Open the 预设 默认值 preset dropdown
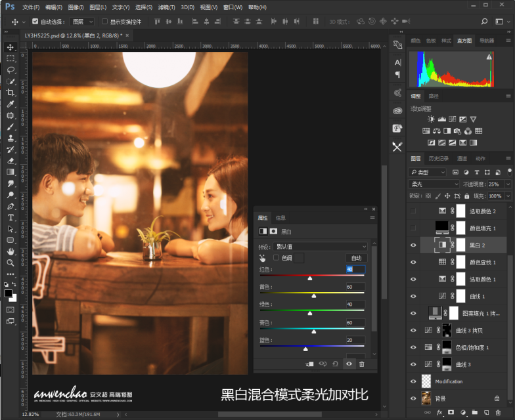The height and width of the screenshot is (420, 515). tap(321, 247)
